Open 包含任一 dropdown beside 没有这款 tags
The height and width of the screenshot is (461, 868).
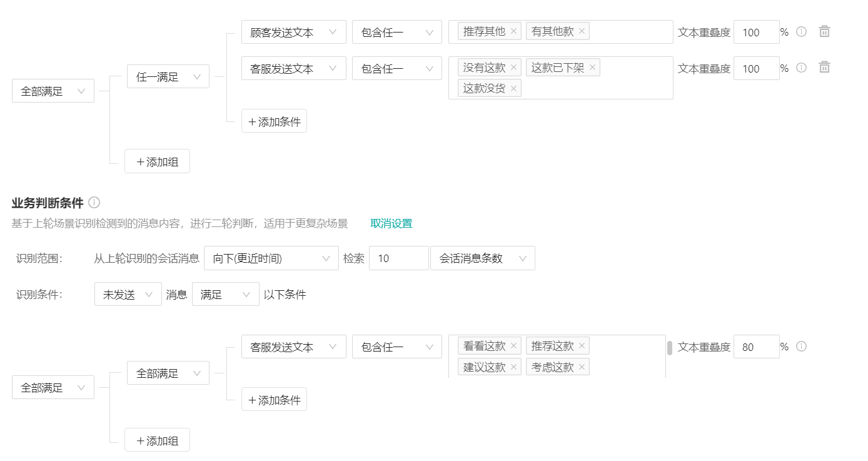397,68
